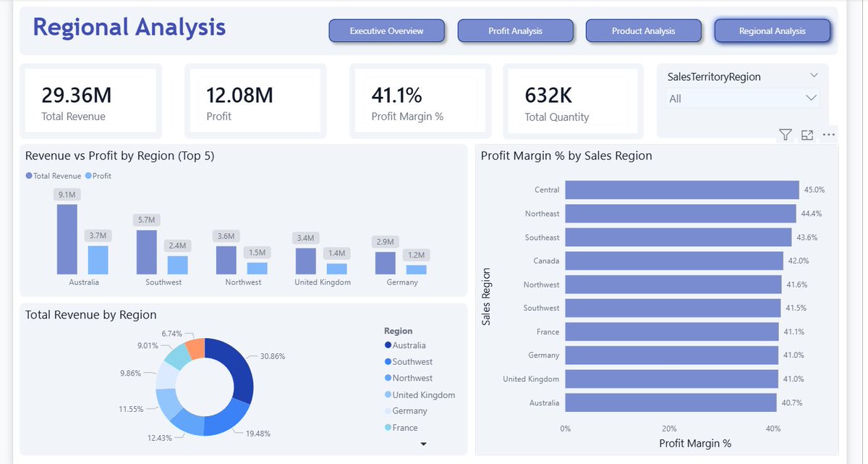
Task: Select the United Kingdom profit margin bar
Action: pos(671,379)
